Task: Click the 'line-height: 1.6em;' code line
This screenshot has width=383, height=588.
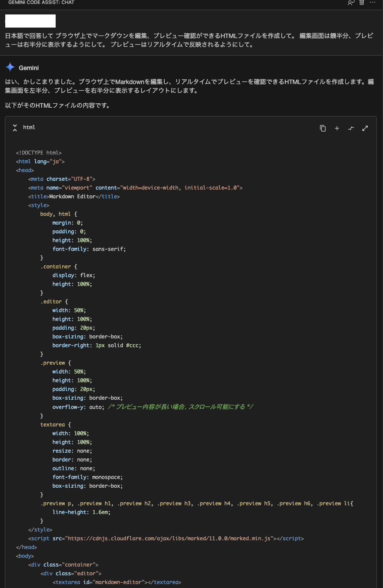Action: coord(82,512)
